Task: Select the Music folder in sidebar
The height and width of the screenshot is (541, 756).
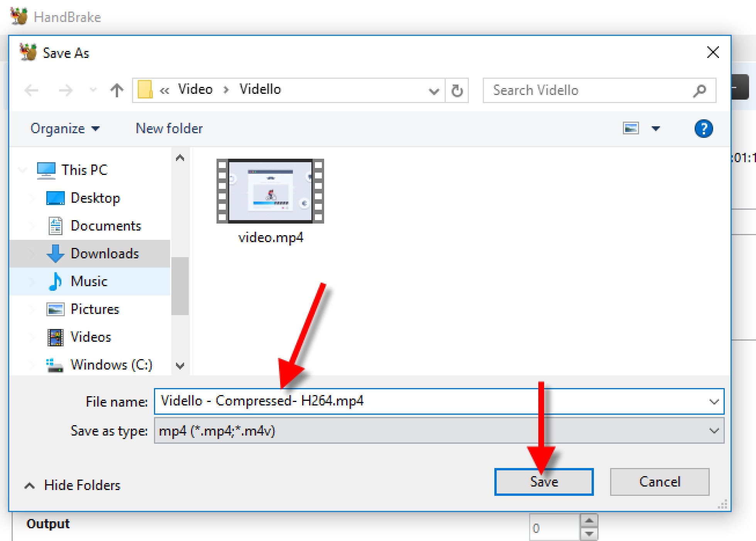Action: point(89,282)
